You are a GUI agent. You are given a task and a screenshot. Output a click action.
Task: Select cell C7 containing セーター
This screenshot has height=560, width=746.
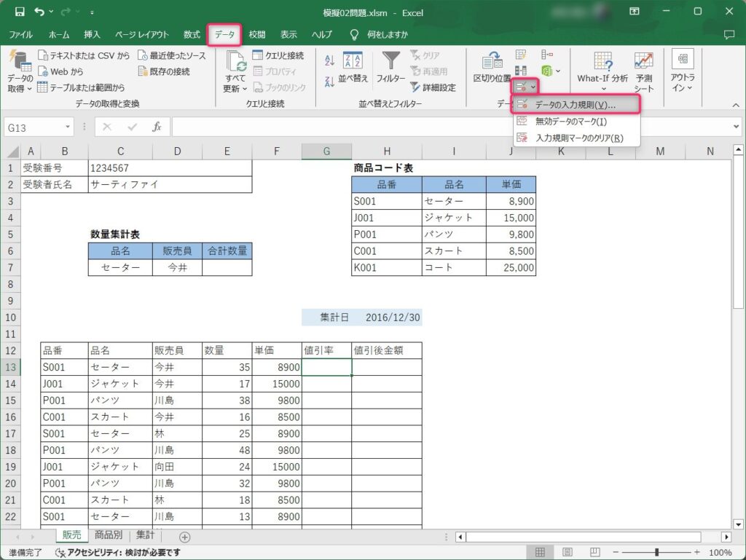120,268
